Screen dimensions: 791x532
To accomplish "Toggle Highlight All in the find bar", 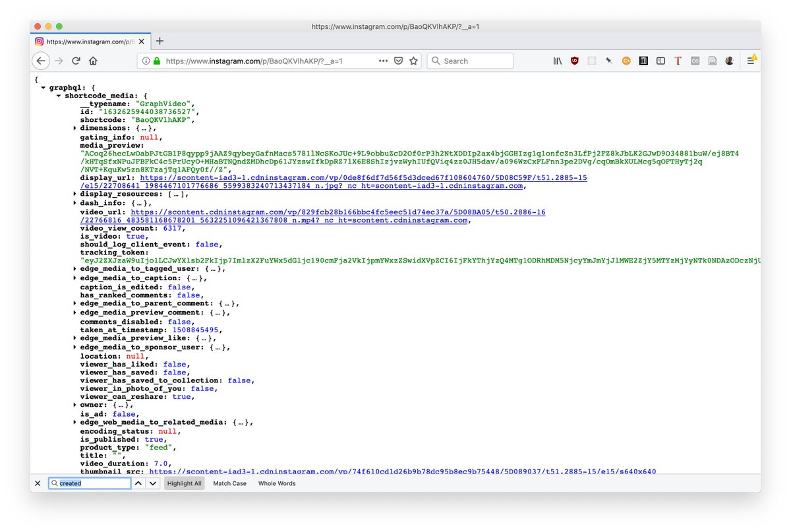I will pyautogui.click(x=184, y=483).
